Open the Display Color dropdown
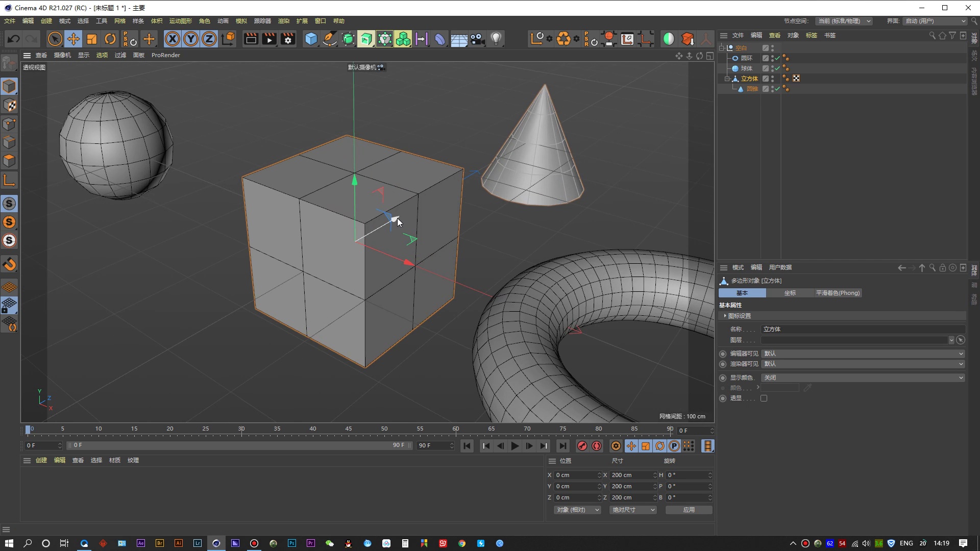The height and width of the screenshot is (551, 980). pos(862,378)
